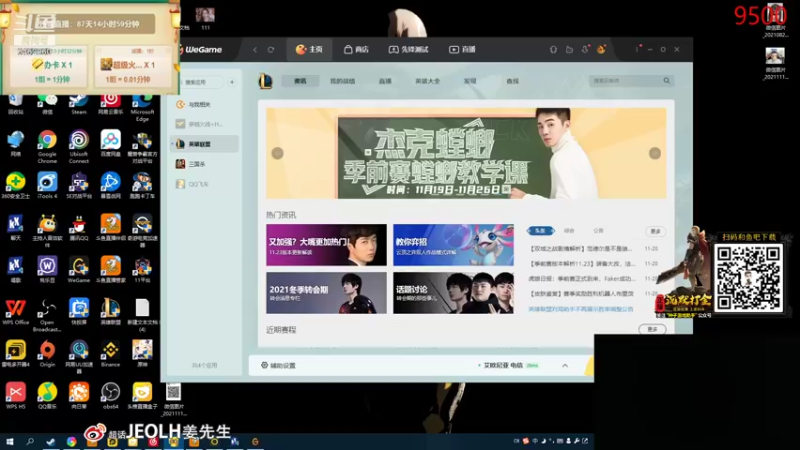This screenshot has height=450, width=800.
Task: Click 更多 button beside news tabs
Action: (655, 232)
